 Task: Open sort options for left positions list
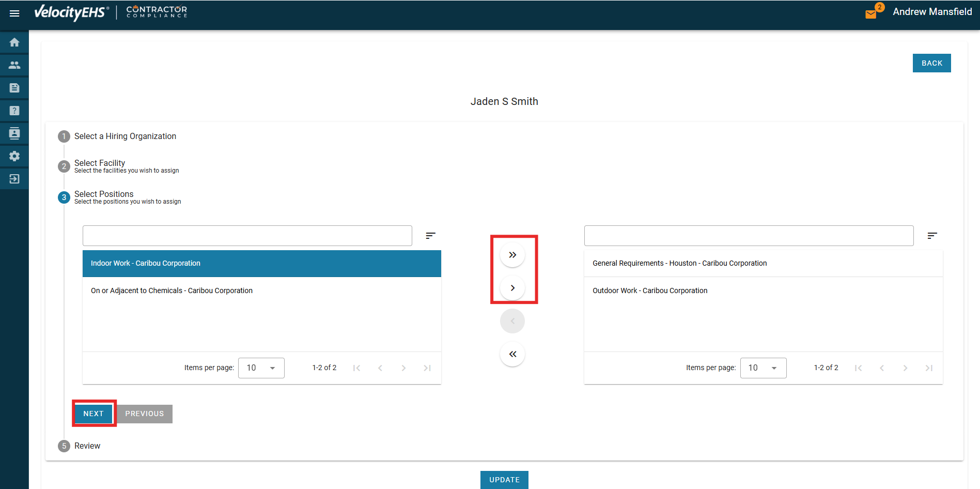point(430,236)
